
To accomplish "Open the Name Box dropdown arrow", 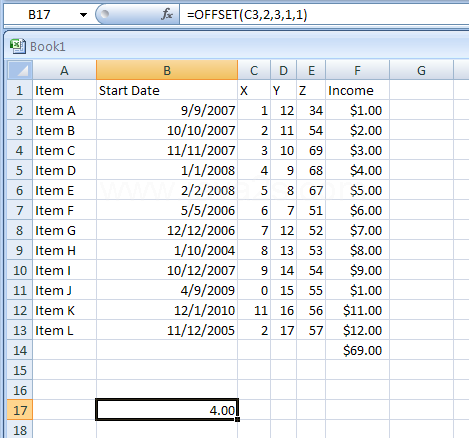I will tap(83, 15).
